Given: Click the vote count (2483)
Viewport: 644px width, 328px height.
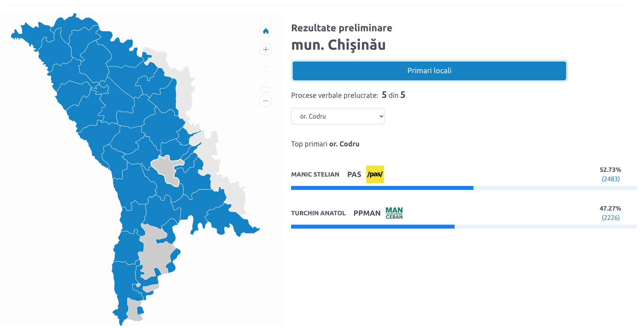Looking at the screenshot, I should (x=610, y=179).
